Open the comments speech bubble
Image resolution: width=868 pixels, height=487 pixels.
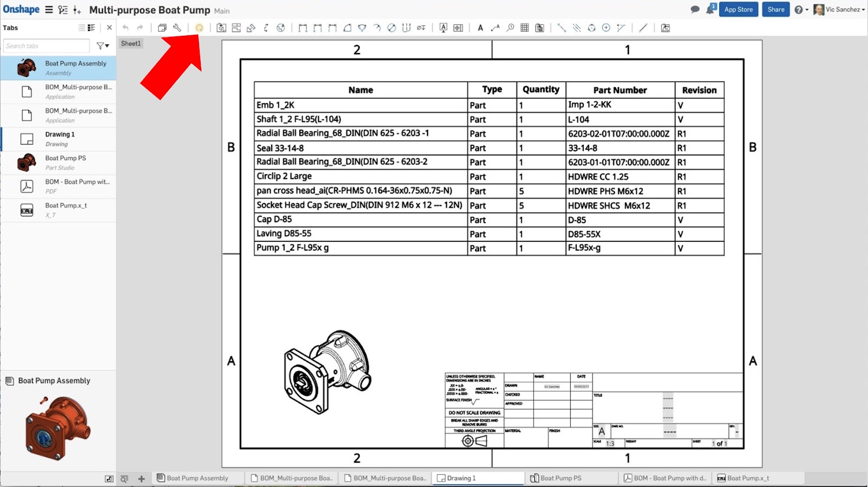point(695,9)
